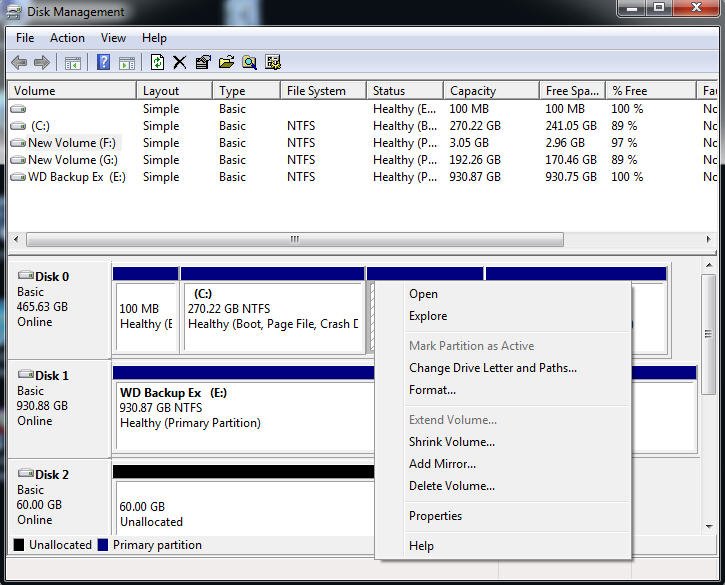The height and width of the screenshot is (585, 725).
Task: Sort by the Status column header
Action: 405,91
